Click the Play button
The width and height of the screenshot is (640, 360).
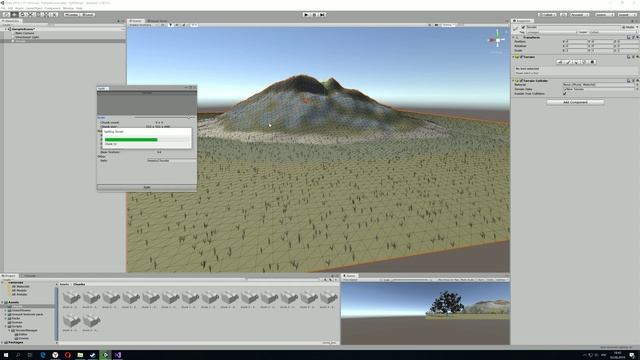coord(307,14)
